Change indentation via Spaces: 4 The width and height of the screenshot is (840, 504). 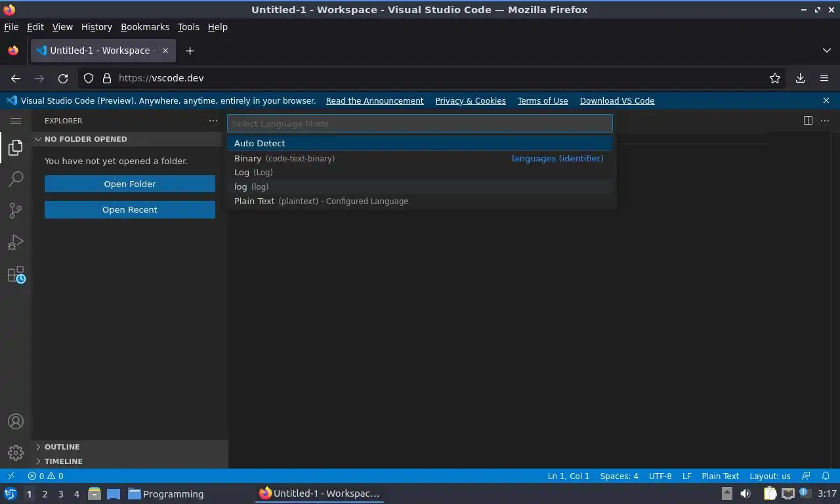(x=619, y=476)
